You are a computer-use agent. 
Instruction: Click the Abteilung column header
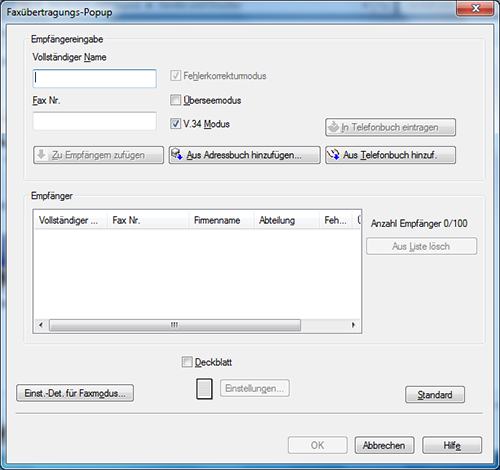[x=287, y=220]
